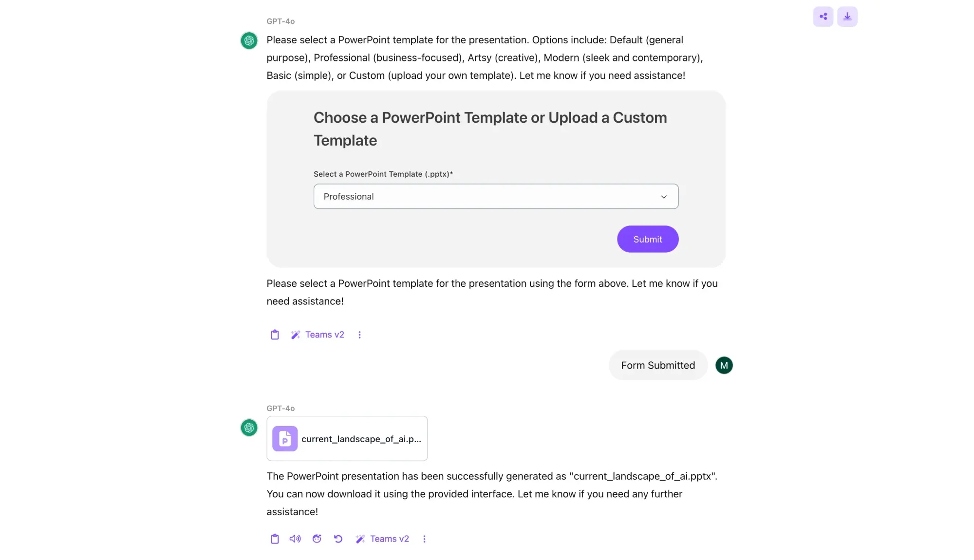Image resolution: width=974 pixels, height=560 pixels.
Task: Open the Professional template dropdown
Action: [496, 196]
